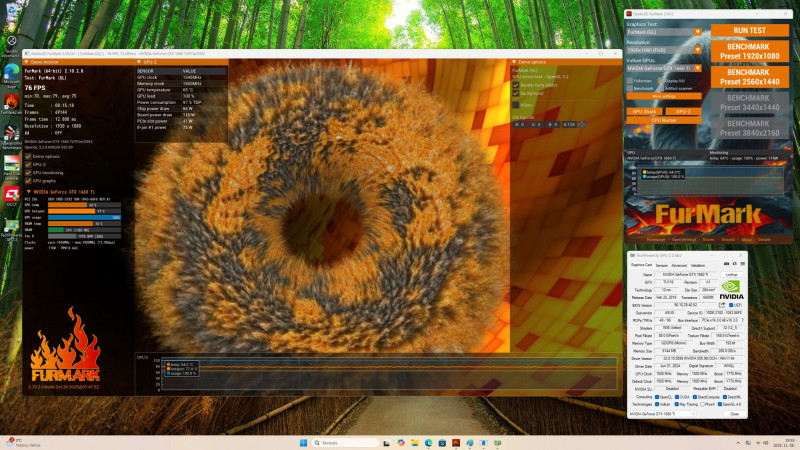This screenshot has height=450, width=800.
Task: Switch to the Sensors tab in GPU-Z
Action: 662,265
